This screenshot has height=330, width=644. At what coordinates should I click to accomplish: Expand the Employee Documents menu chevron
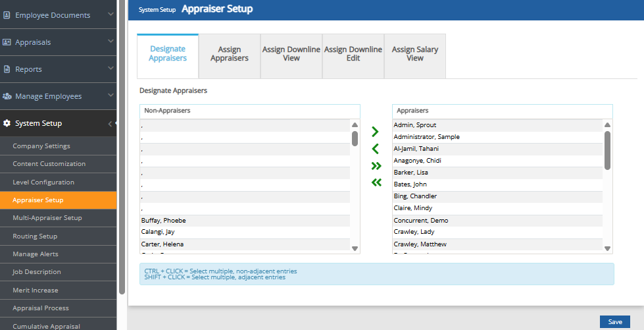click(x=110, y=15)
